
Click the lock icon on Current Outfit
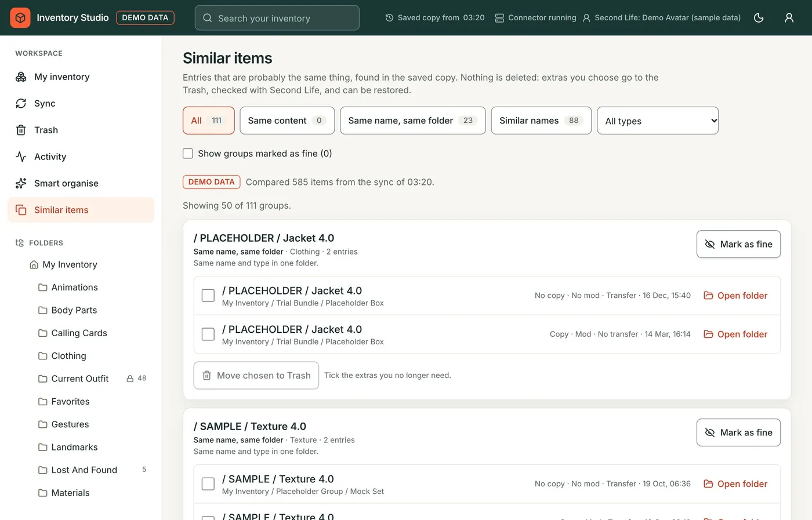(130, 379)
